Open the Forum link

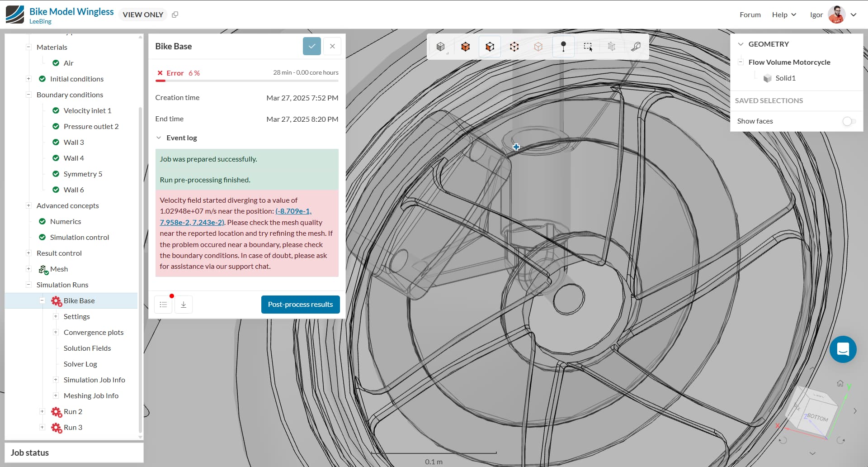(x=750, y=14)
